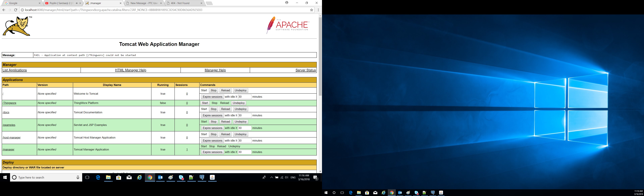Go back using Chrome's back arrow
The image size is (644, 196).
click(4, 10)
